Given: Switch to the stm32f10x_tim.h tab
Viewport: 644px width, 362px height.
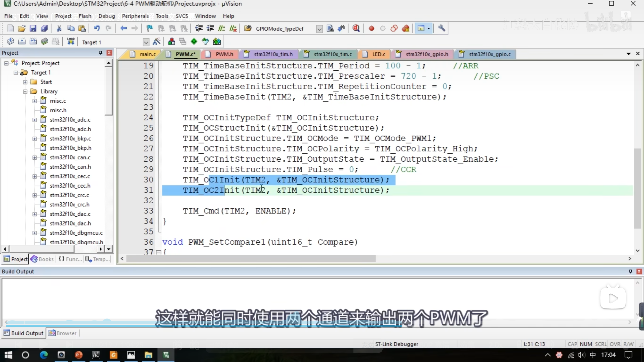Looking at the screenshot, I should click(273, 54).
